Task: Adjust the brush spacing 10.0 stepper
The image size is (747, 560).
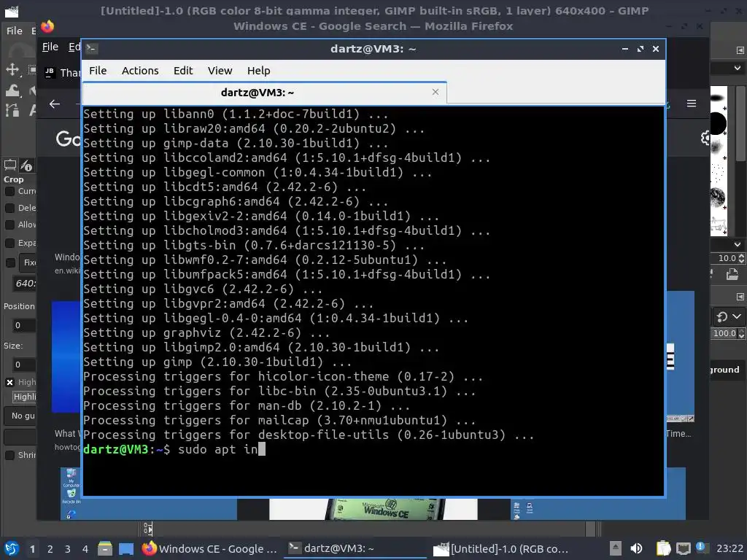Action: 741,258
